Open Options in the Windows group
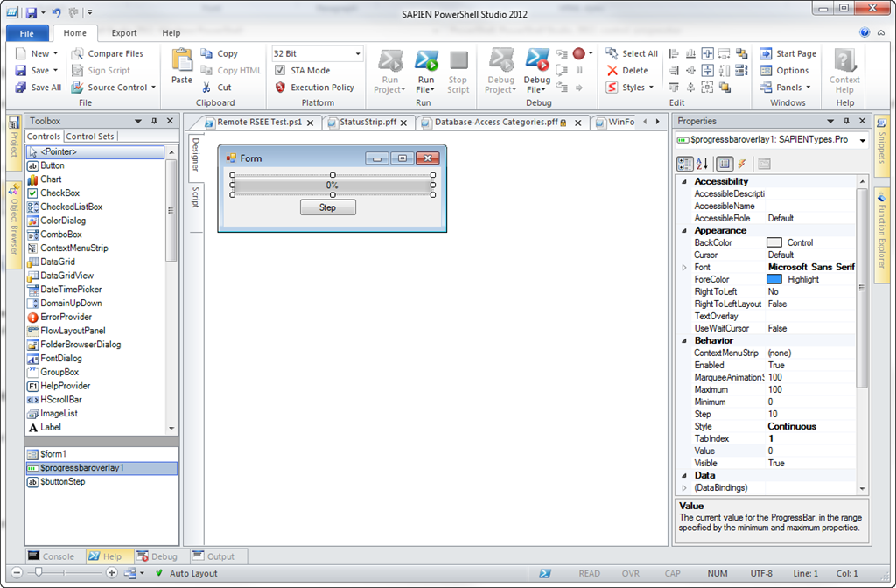The image size is (896, 588). click(785, 71)
